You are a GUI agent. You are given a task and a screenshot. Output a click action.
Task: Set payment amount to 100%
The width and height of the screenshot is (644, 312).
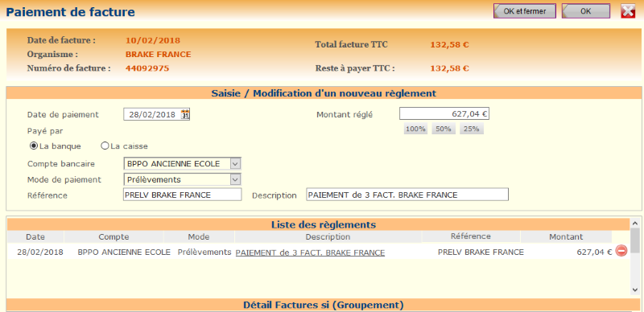coord(415,129)
